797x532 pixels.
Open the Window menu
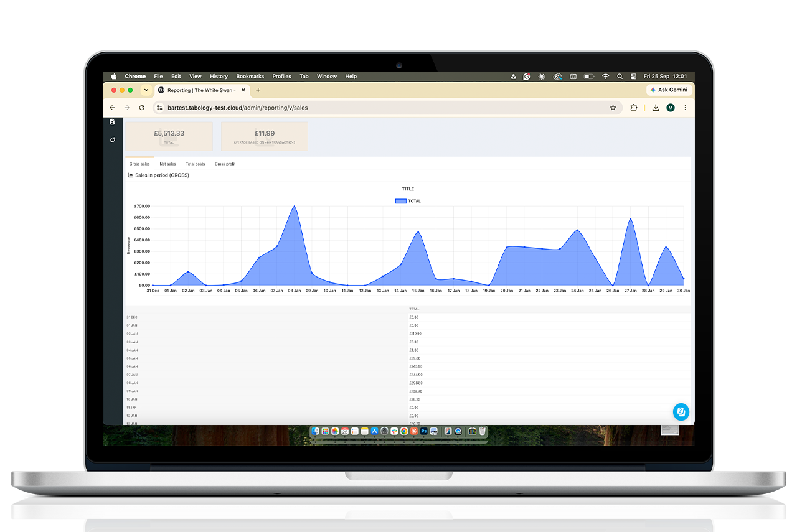tap(327, 77)
